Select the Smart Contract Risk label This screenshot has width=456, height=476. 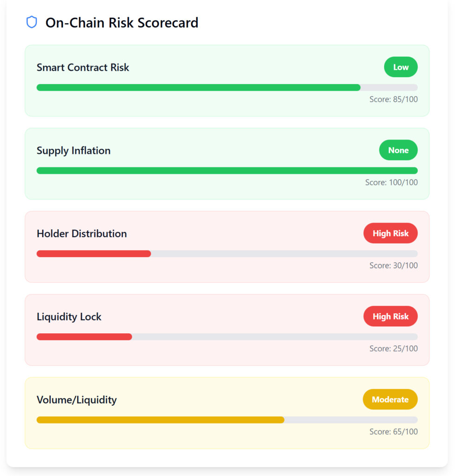coord(83,67)
